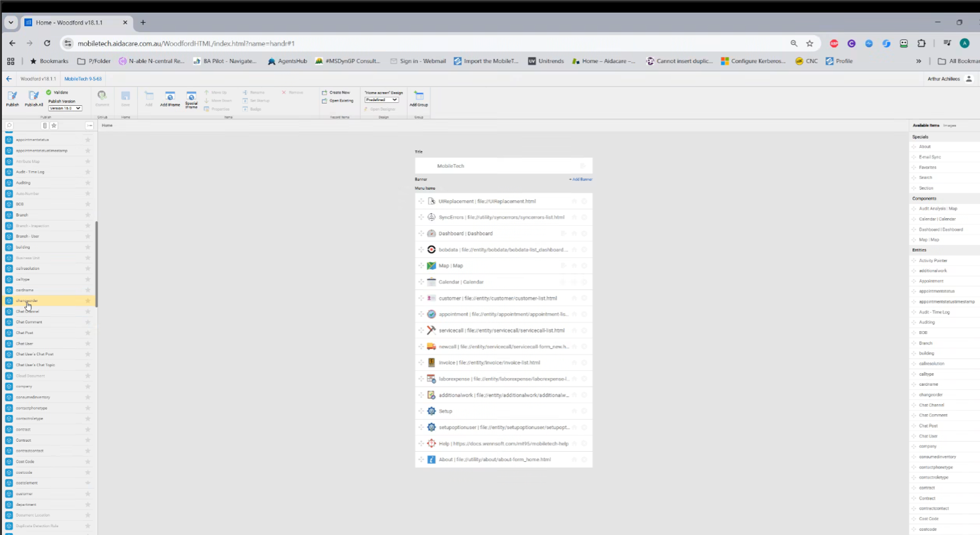Select the Available Items tab
980x535 pixels.
[926, 125]
